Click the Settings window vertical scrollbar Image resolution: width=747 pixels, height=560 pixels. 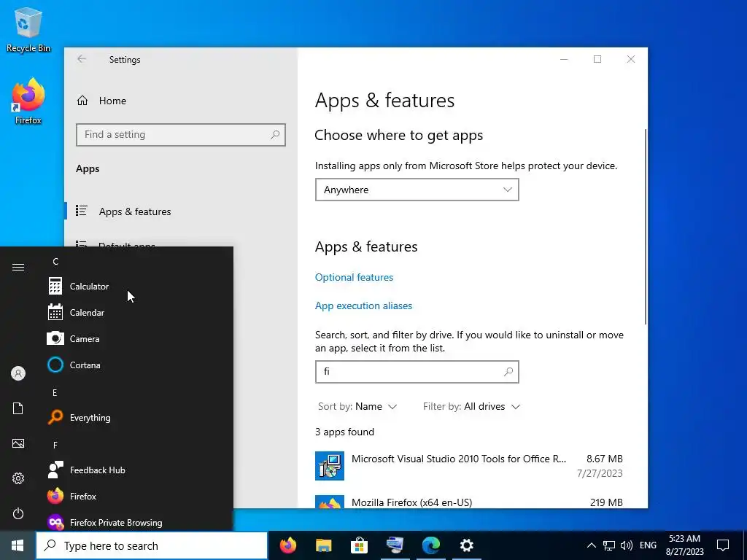tap(646, 226)
